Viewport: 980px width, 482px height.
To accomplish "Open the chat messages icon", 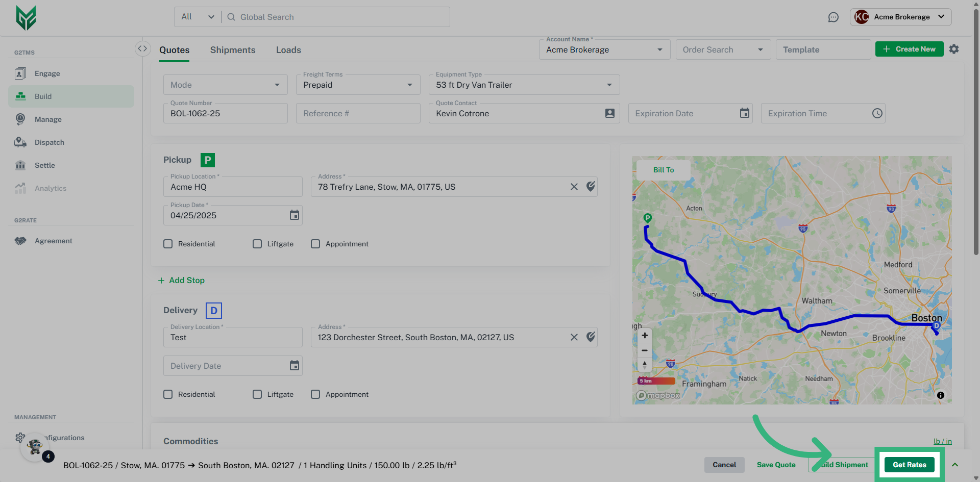I will [833, 17].
